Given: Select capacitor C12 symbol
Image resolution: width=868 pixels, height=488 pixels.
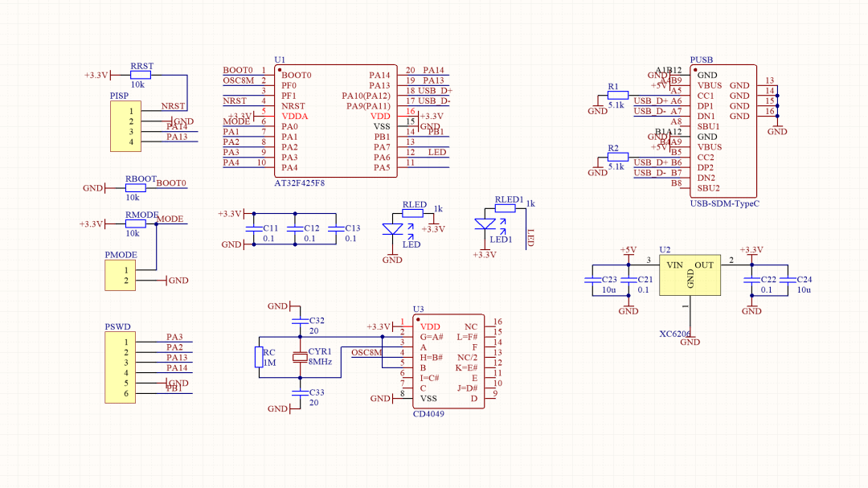Looking at the screenshot, I should [295, 229].
